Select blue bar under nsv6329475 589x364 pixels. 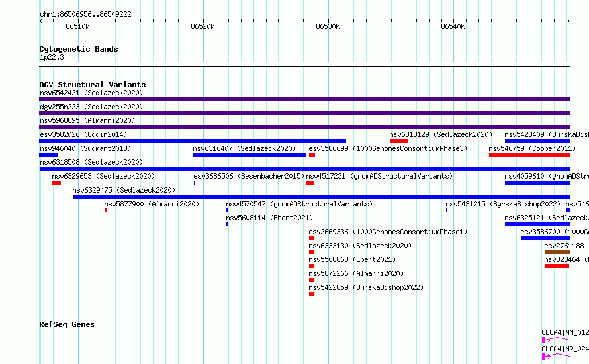(x=322, y=197)
